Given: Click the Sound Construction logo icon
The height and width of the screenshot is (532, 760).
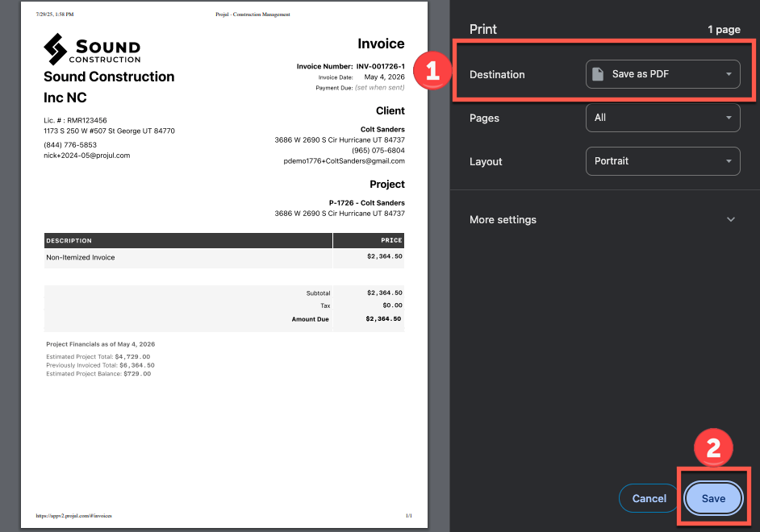Looking at the screenshot, I should tap(56, 49).
